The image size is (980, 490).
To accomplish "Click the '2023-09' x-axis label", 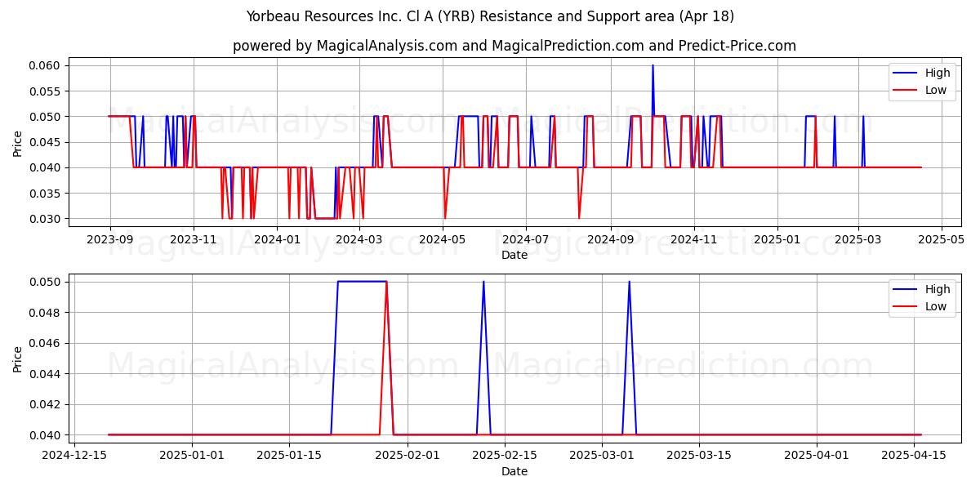I will 109,240.
